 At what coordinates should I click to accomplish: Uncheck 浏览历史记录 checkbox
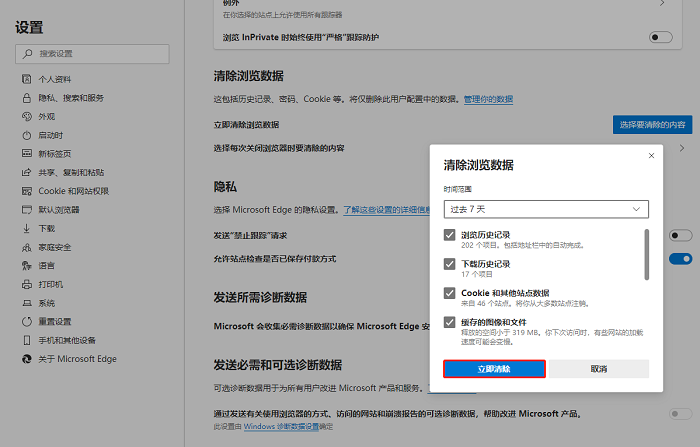[450, 235]
